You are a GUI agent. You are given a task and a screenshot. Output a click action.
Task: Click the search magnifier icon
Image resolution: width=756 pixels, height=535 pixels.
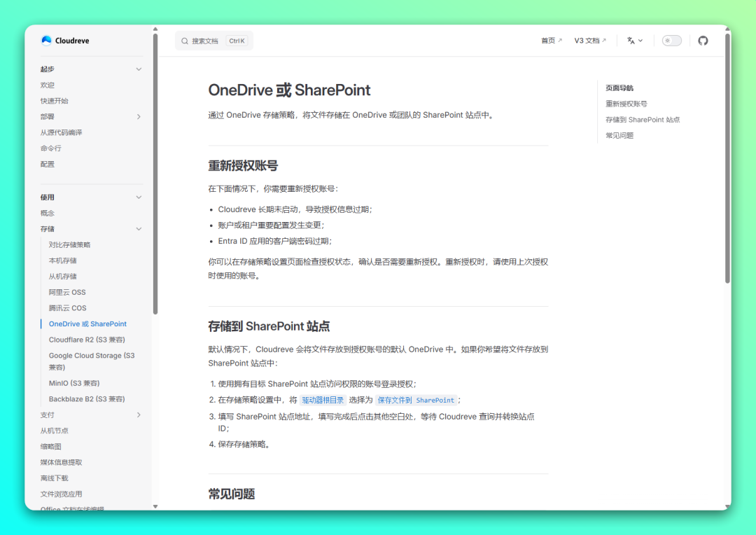point(185,41)
